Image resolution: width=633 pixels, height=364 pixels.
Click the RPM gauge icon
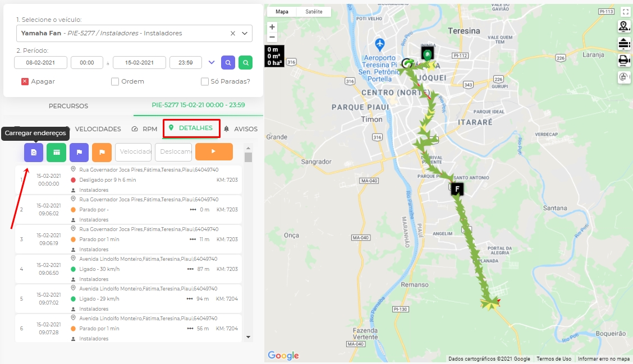click(x=135, y=129)
